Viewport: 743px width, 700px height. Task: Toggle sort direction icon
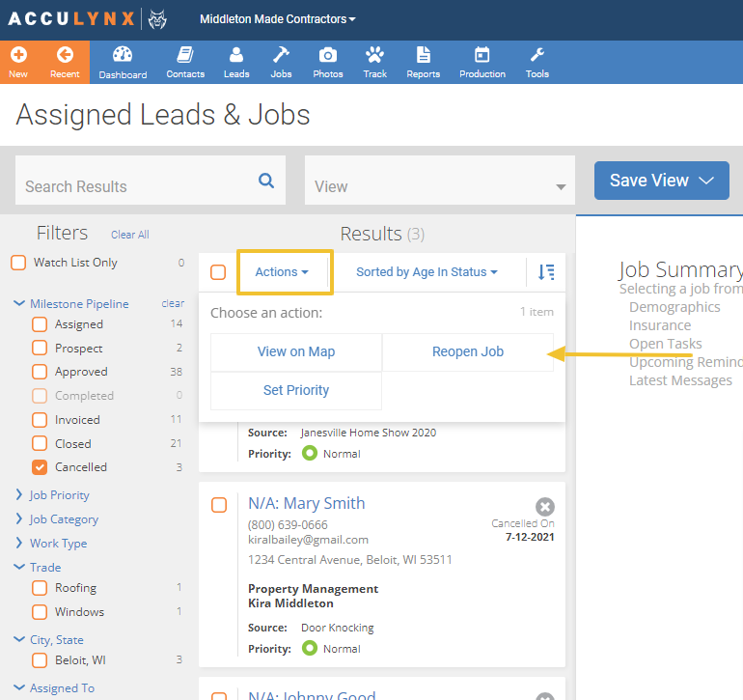pos(546,272)
